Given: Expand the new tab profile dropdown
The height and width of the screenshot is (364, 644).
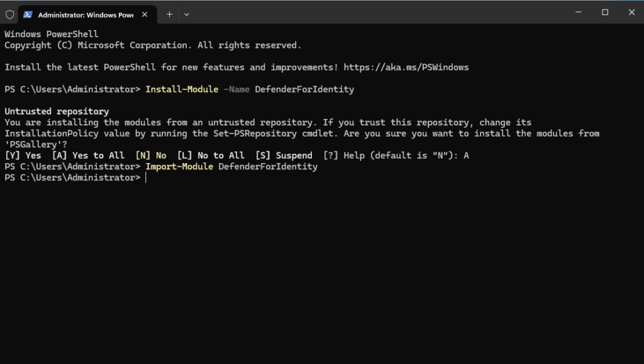Looking at the screenshot, I should tap(186, 14).
